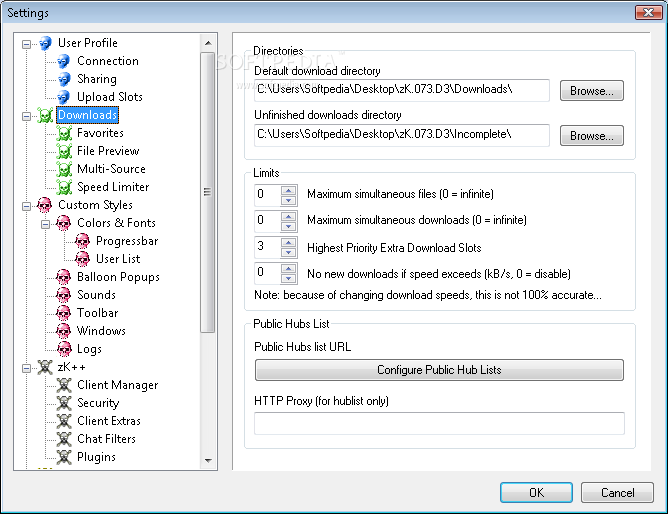
Task: Click the gray skull icon beside Security
Action: coord(64,403)
